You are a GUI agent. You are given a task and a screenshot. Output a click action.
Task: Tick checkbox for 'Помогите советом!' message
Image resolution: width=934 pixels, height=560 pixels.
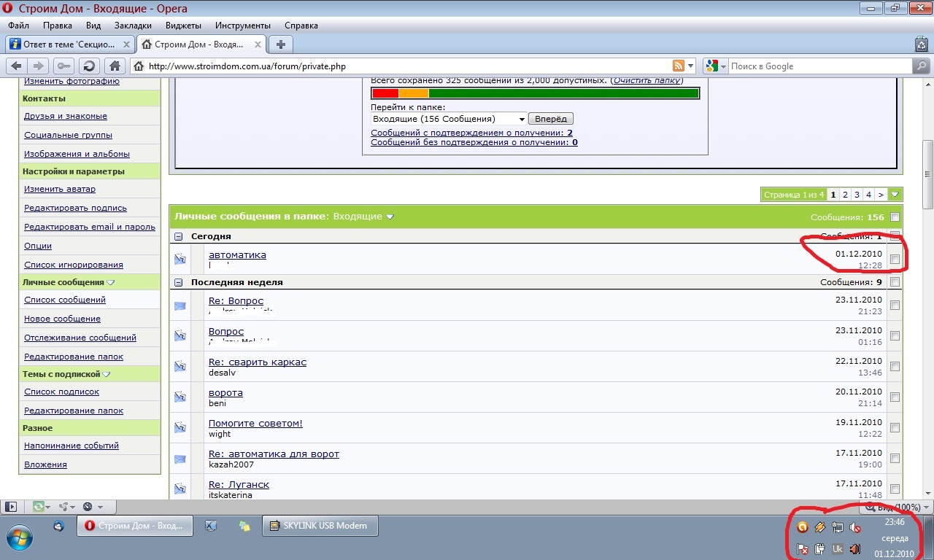coord(895,428)
